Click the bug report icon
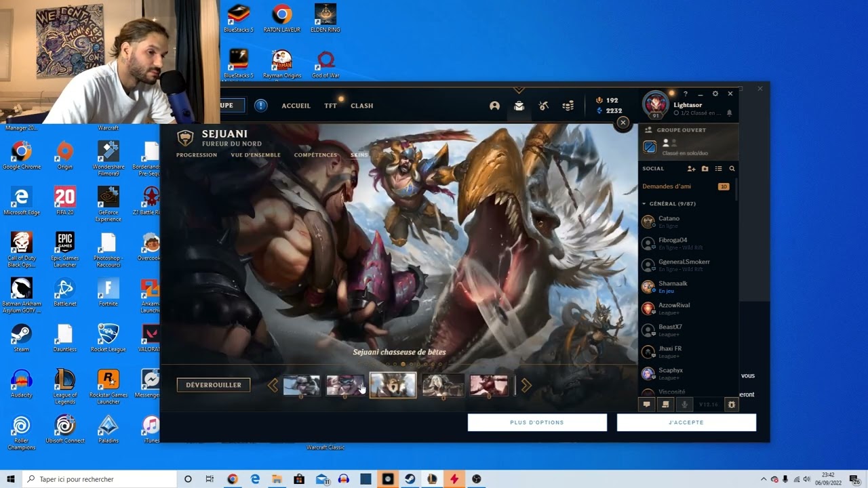This screenshot has height=488, width=868. (731, 405)
